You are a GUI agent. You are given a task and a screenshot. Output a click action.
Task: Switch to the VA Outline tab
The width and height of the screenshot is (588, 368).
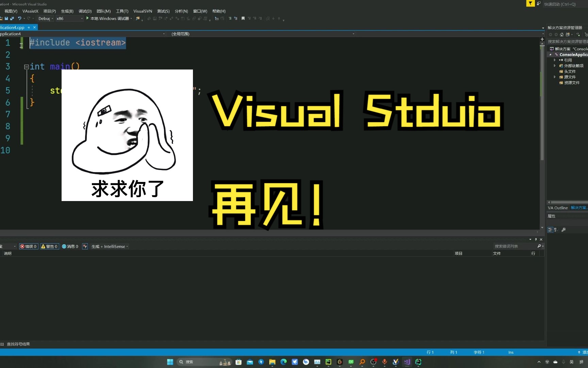(x=558, y=208)
